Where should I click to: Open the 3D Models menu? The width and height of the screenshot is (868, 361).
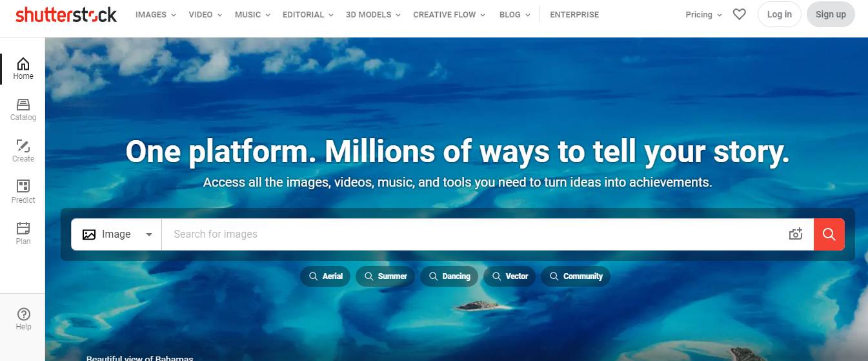(373, 14)
